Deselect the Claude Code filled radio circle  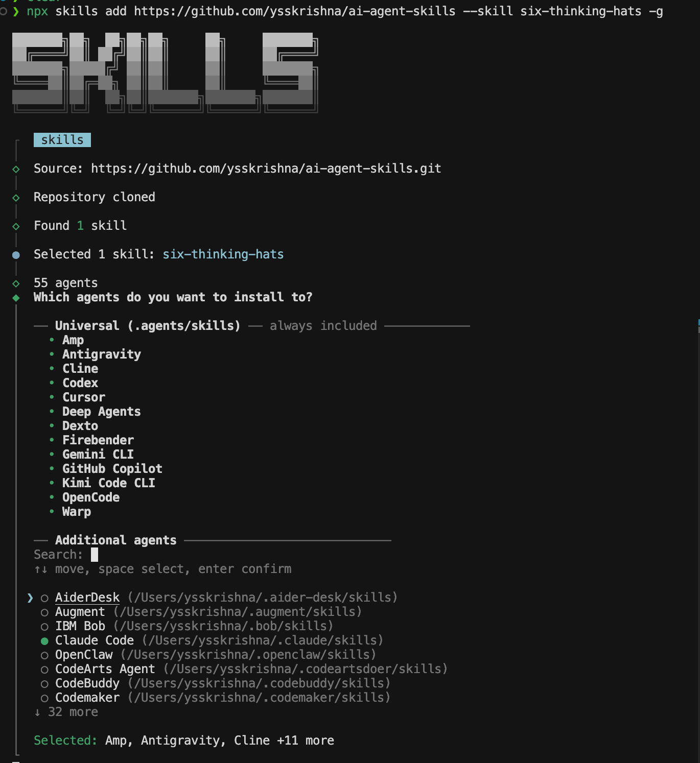[44, 641]
